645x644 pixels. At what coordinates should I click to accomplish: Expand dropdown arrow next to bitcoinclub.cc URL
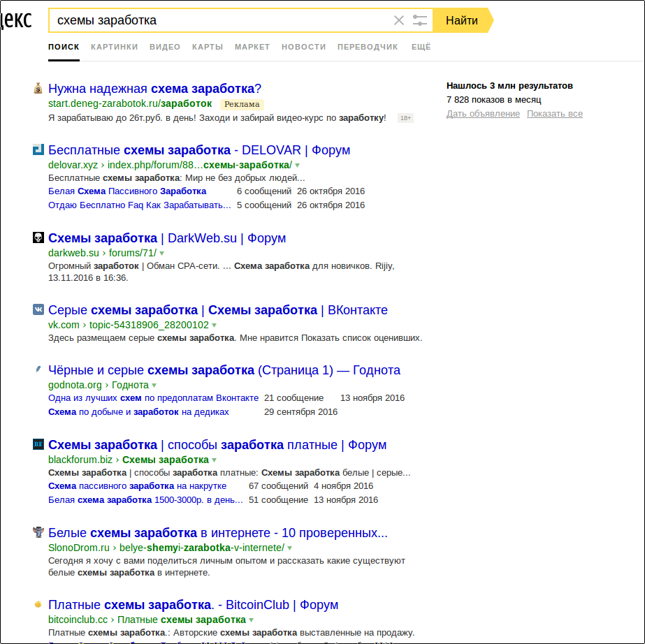coord(252,620)
